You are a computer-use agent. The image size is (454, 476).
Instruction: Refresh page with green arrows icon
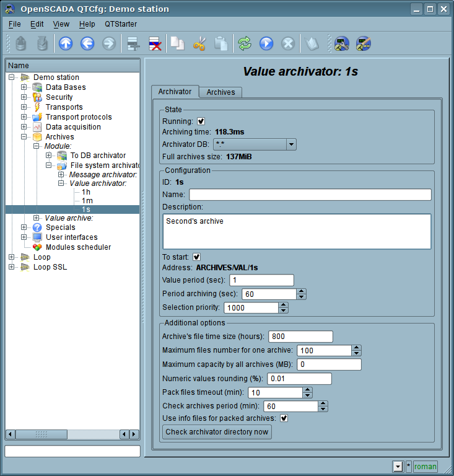pos(245,44)
